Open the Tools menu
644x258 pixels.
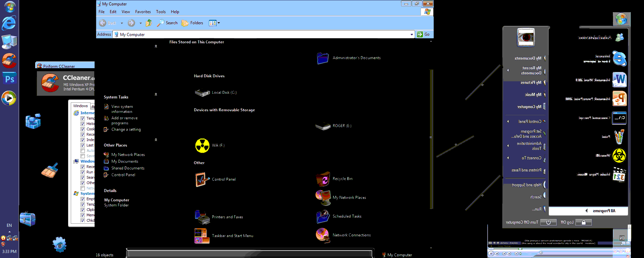tap(161, 12)
